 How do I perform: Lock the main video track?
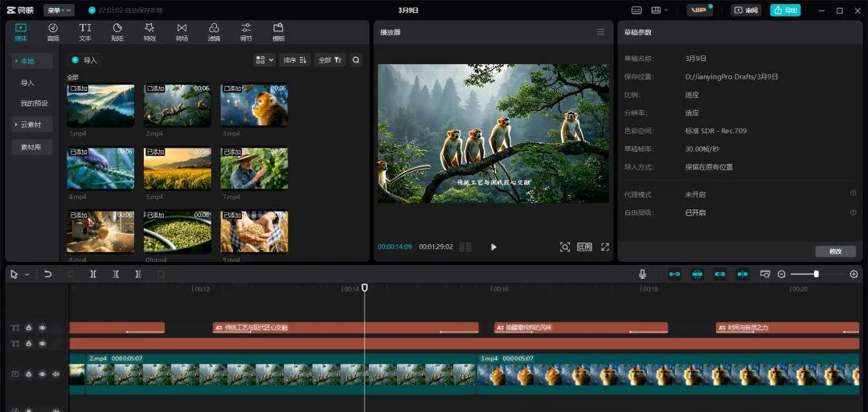[28, 373]
